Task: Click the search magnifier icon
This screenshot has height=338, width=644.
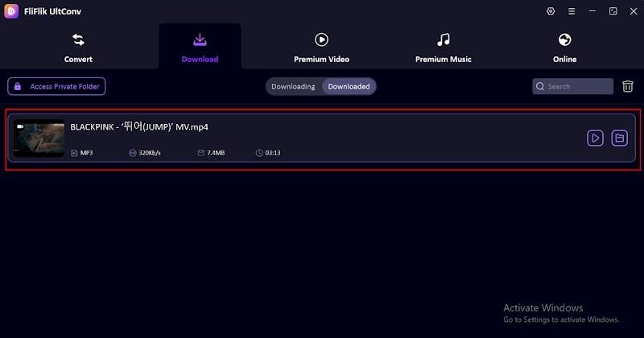Action: point(540,86)
